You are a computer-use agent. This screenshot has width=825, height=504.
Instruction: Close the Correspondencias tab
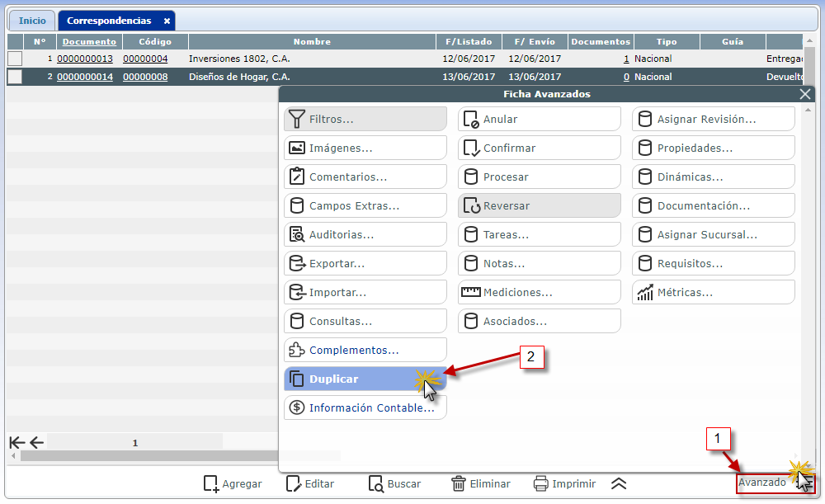click(167, 21)
